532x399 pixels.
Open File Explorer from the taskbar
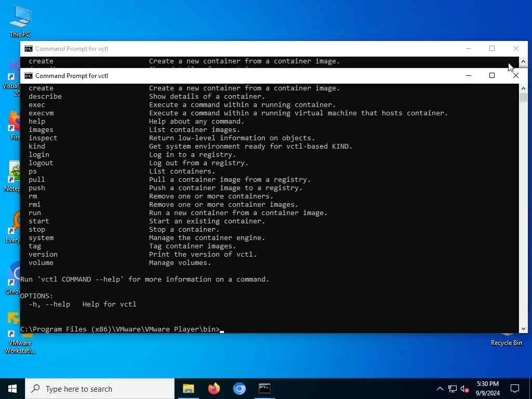[x=188, y=389]
